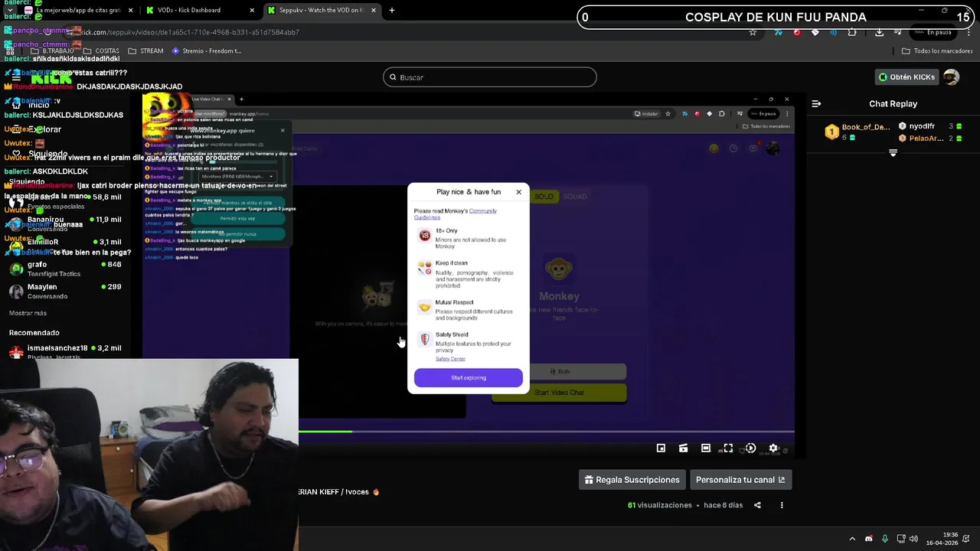Select the SOLO mode tab in Monkey
980x551 pixels.
(544, 197)
